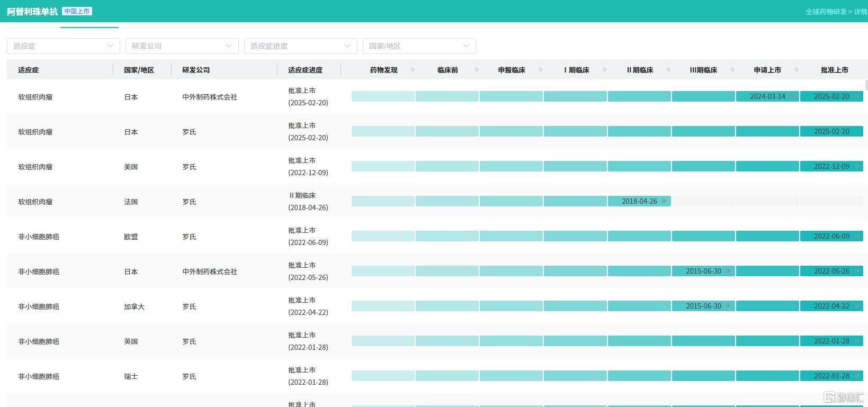Expand the 国家/地区 filter dropdown
Viewport: 868px width, 407px height.
[x=419, y=46]
